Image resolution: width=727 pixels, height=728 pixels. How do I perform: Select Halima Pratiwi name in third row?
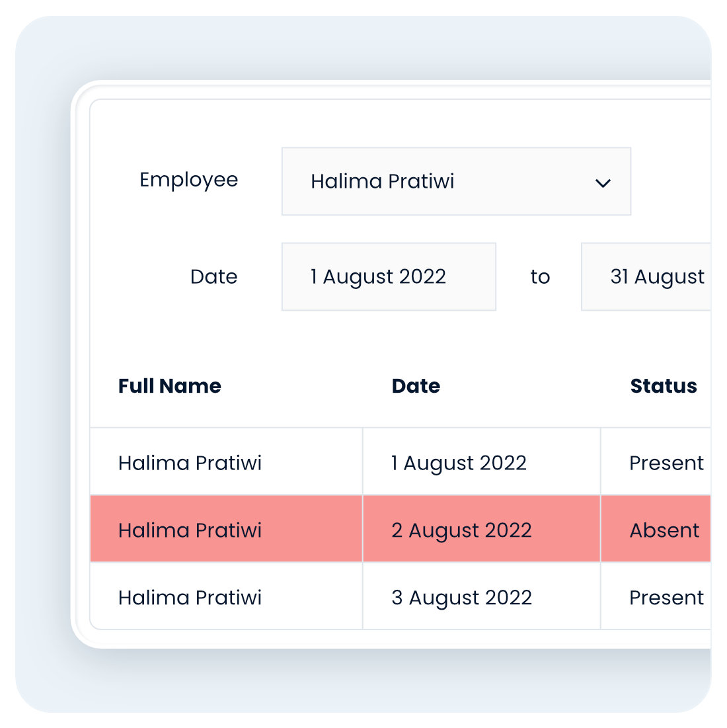coord(190,598)
